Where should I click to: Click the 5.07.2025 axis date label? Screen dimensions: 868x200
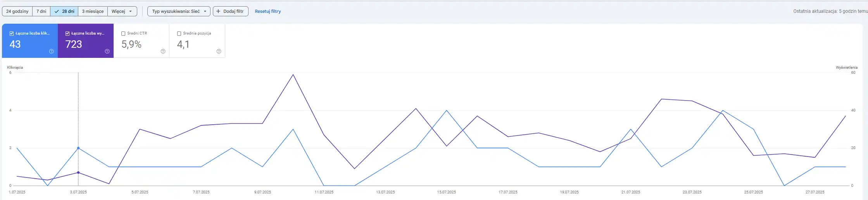tap(140, 192)
